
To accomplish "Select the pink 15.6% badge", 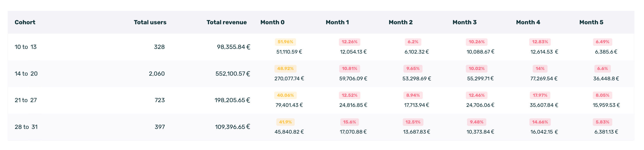I will (349, 122).
